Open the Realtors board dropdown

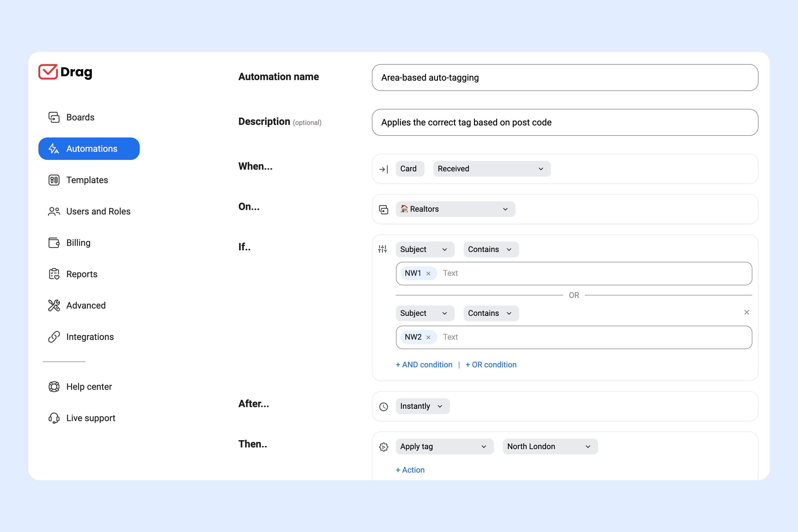455,209
